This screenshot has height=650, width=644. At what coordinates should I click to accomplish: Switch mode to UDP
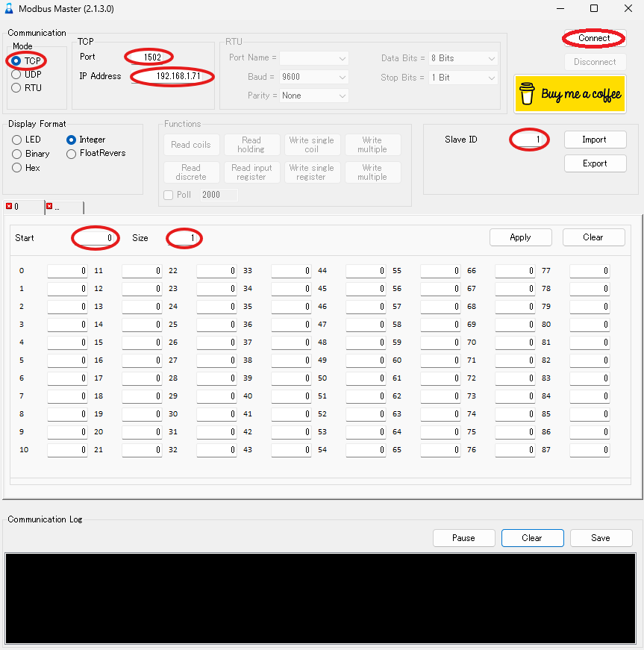(x=16, y=74)
